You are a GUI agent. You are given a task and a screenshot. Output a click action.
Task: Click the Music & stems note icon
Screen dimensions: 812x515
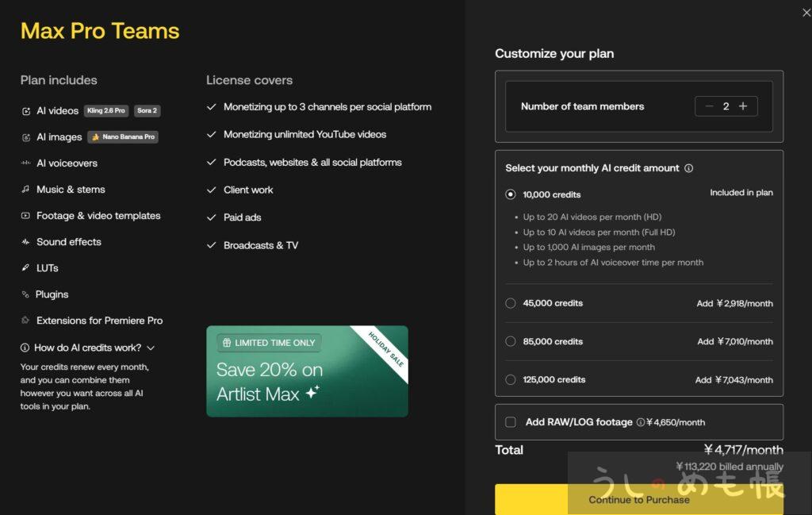click(x=26, y=190)
